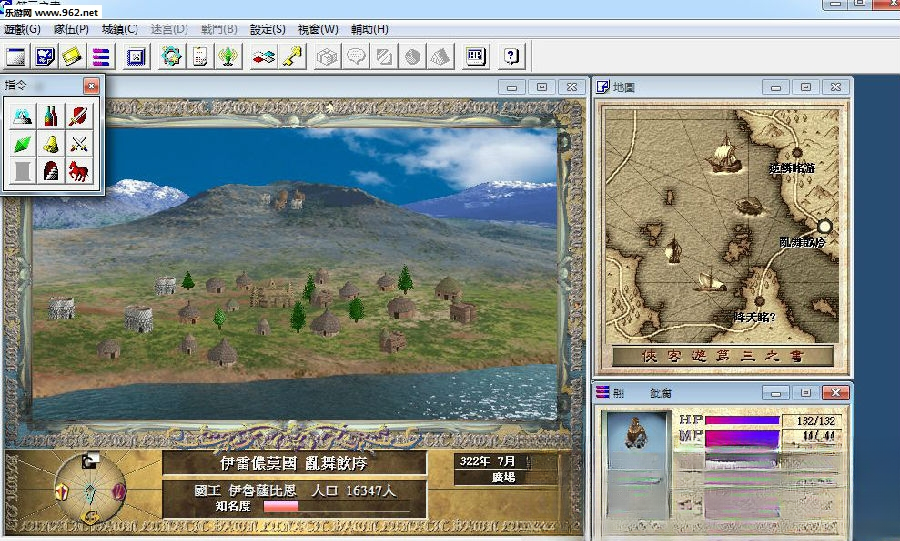The image size is (900, 541).
Task: Click the black flag atop compass dial
Action: (x=90, y=460)
